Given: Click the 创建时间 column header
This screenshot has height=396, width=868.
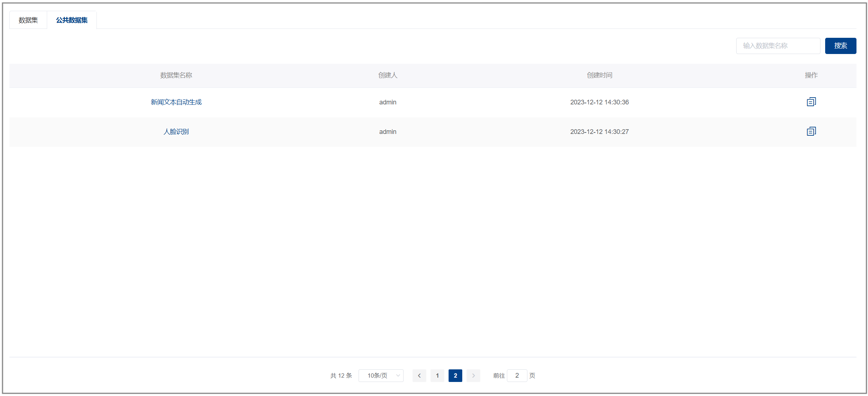Looking at the screenshot, I should point(599,75).
